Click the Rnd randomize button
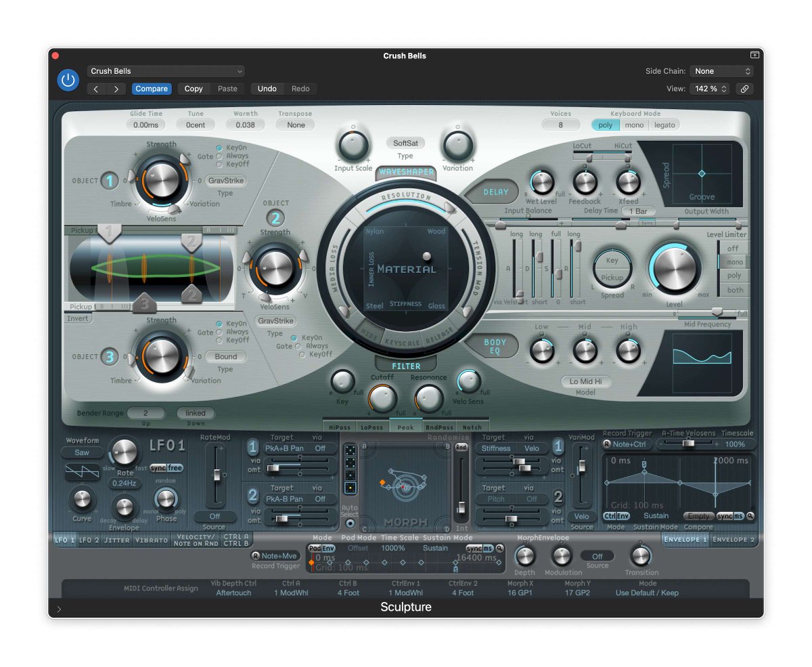Screen dimensions: 812x667 point(461,448)
